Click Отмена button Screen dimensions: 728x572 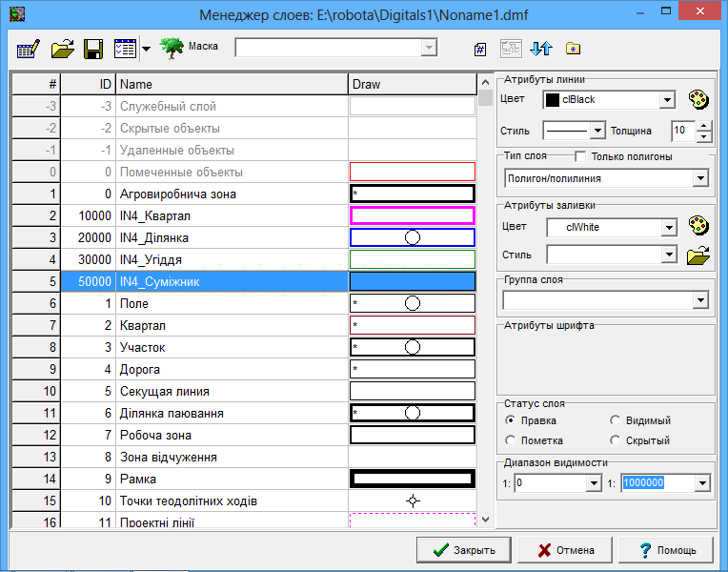click(565, 550)
